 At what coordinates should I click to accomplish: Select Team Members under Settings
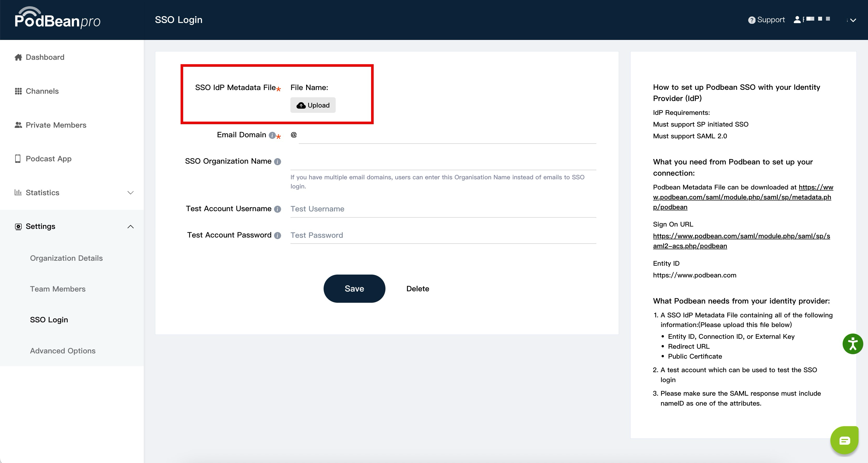58,289
